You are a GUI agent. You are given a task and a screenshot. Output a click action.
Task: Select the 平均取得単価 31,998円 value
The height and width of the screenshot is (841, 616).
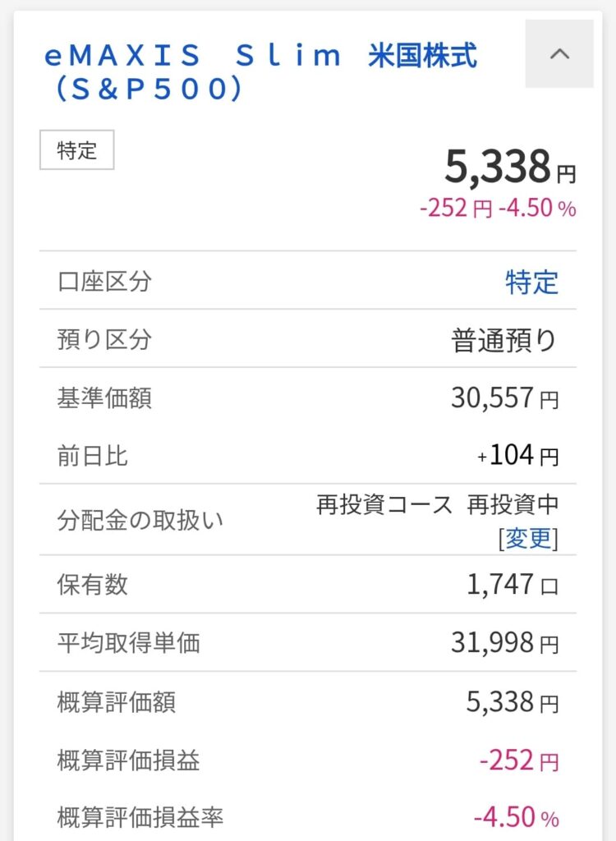point(504,643)
